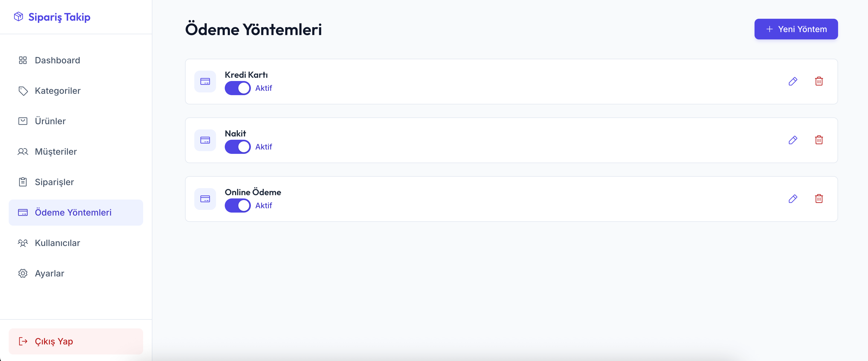Screen dimensions: 868x361
Task: Log out using Çıkış Yap
Action: coord(76,341)
